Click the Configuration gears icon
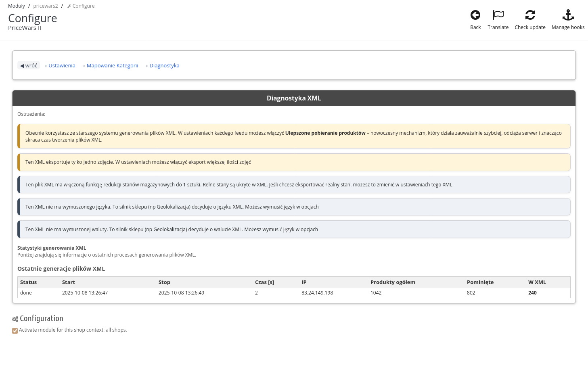Image resolution: width=588 pixels, height=374 pixels. [15, 319]
